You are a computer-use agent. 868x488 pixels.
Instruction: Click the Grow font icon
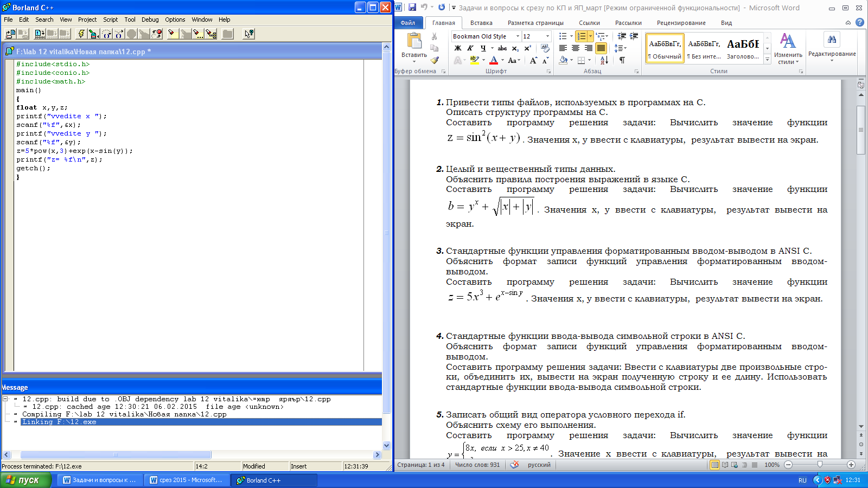[533, 60]
